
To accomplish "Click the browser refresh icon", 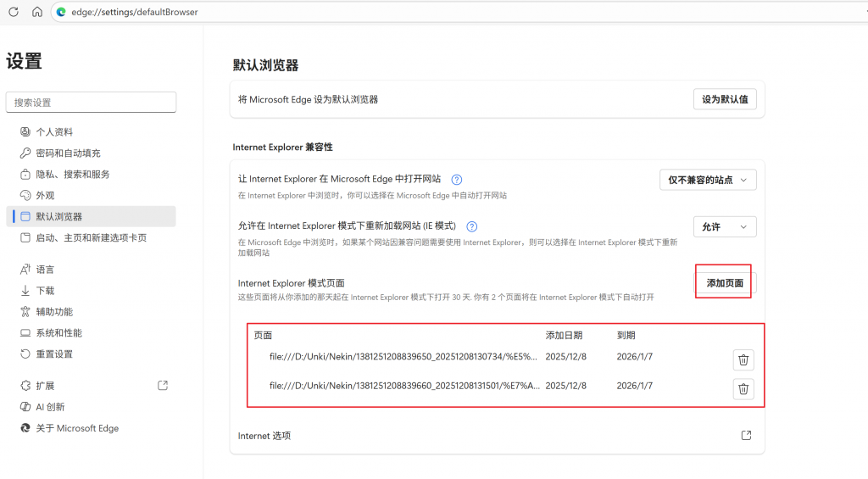I will pyautogui.click(x=14, y=12).
